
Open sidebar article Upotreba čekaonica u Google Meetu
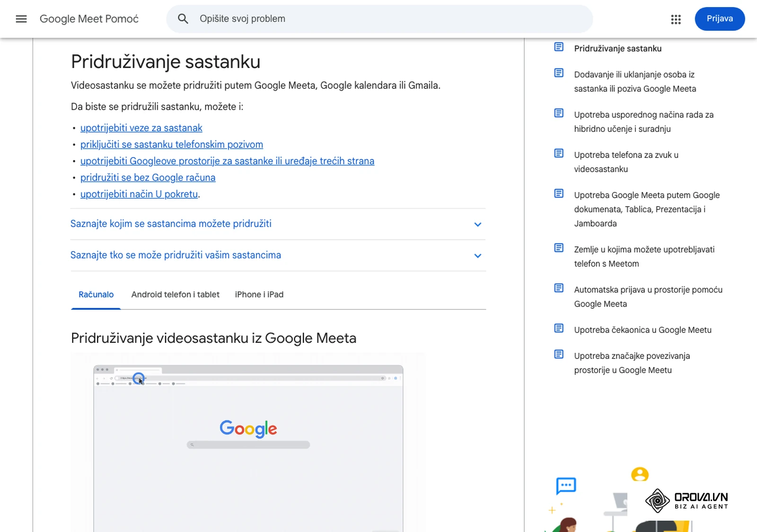[643, 330]
